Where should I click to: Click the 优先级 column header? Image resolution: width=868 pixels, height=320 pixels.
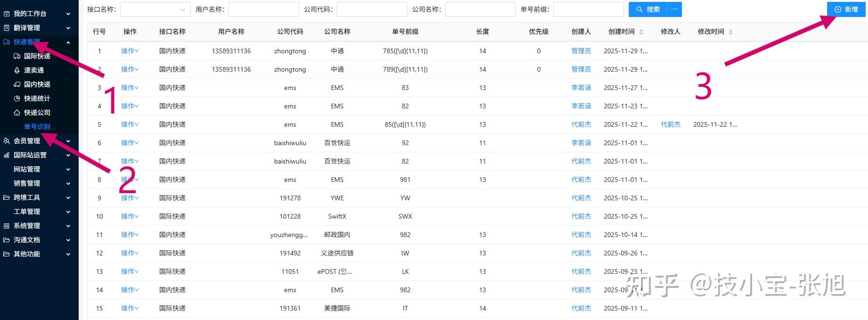coord(539,32)
